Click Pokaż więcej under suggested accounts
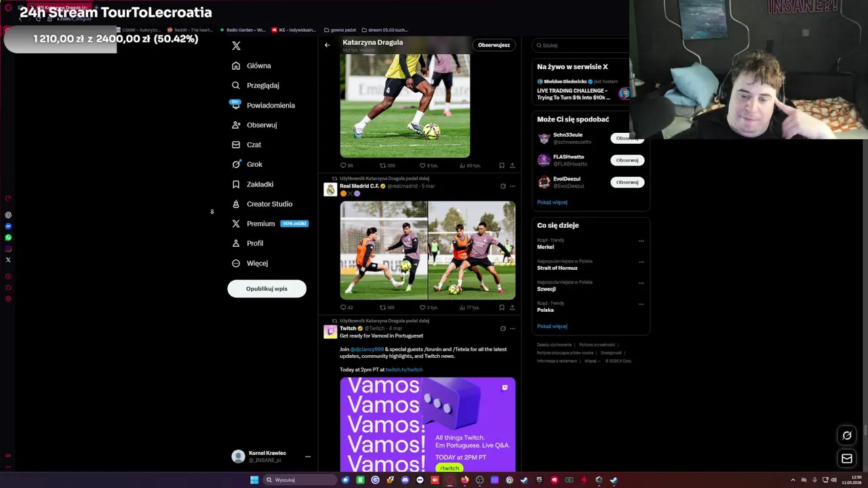The image size is (868, 488). pos(552,202)
